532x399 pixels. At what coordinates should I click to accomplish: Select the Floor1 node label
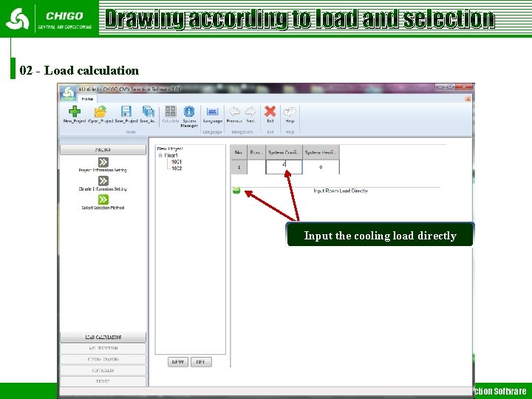click(x=171, y=155)
